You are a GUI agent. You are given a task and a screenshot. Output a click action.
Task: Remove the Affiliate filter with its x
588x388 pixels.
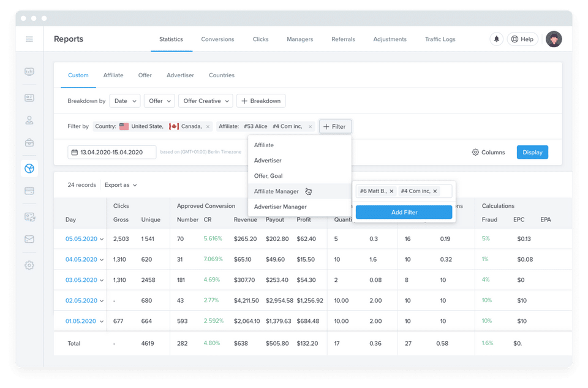(x=311, y=127)
